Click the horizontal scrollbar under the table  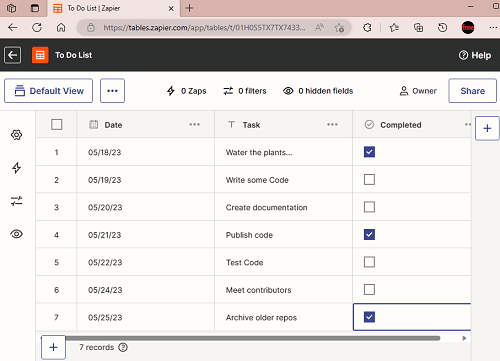point(253,338)
